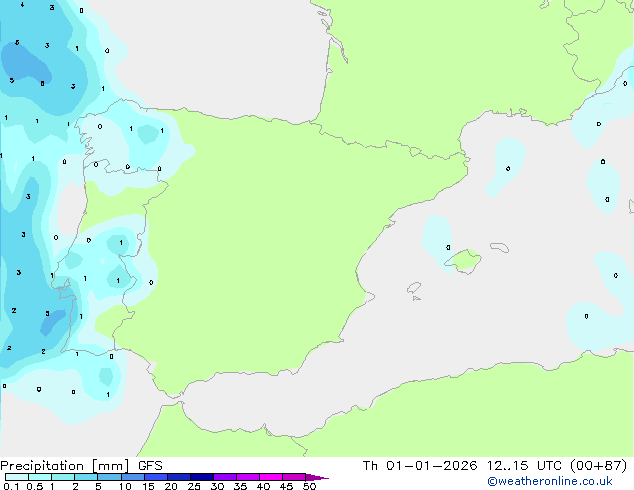Pick the 45 to 50 mm legend swatch
This screenshot has height=490, width=634.
[x=294, y=477]
